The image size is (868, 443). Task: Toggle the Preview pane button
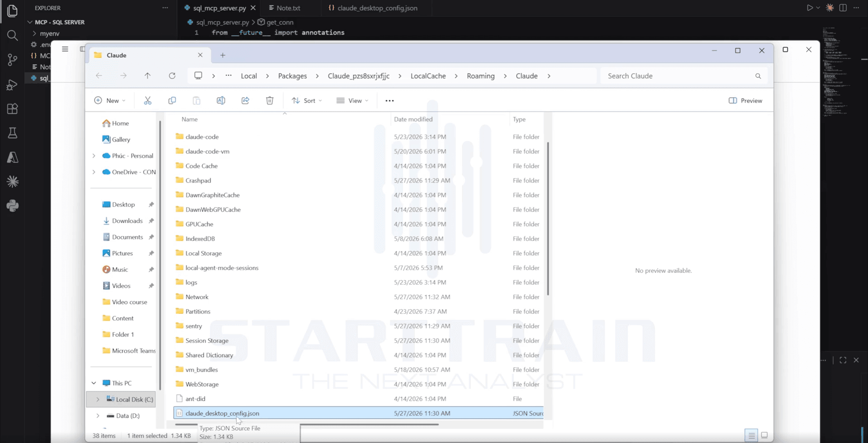pyautogui.click(x=745, y=100)
